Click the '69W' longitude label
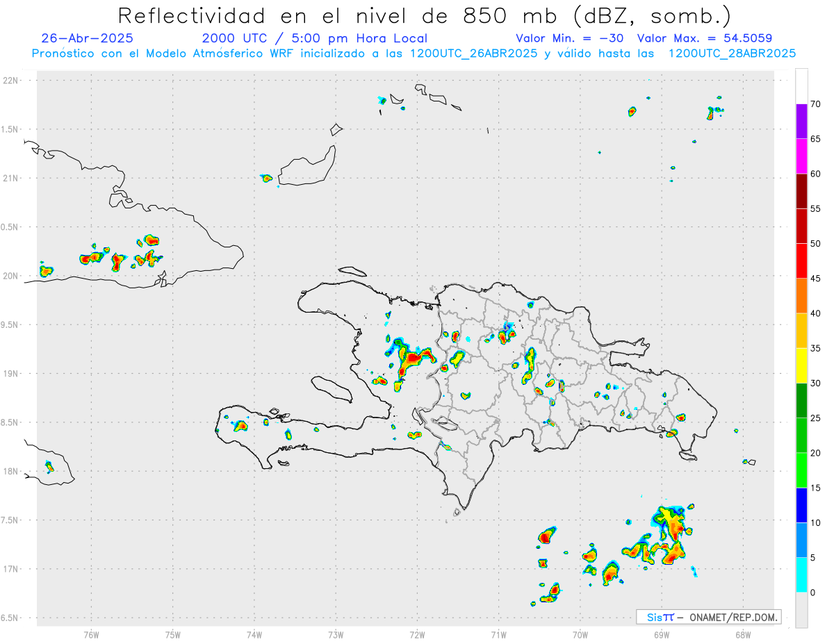 (x=662, y=634)
